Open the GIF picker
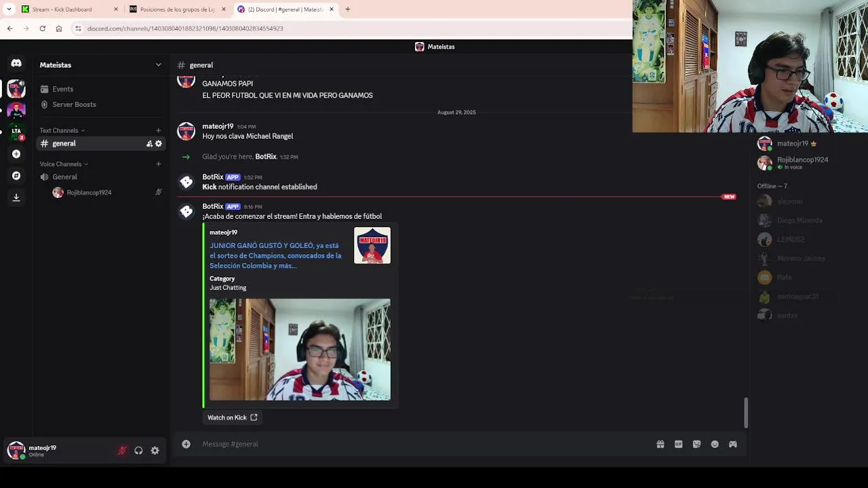Image resolution: width=868 pixels, height=488 pixels. click(x=678, y=444)
